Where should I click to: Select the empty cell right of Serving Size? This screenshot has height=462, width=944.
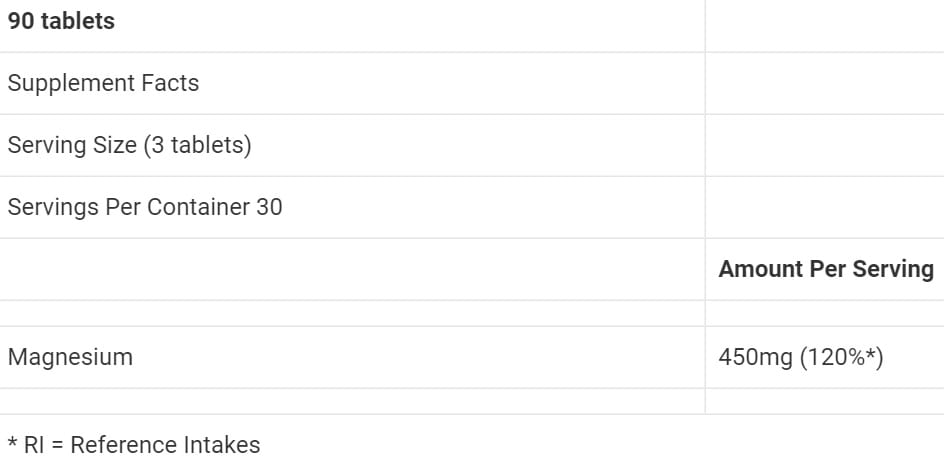pyautogui.click(x=824, y=145)
